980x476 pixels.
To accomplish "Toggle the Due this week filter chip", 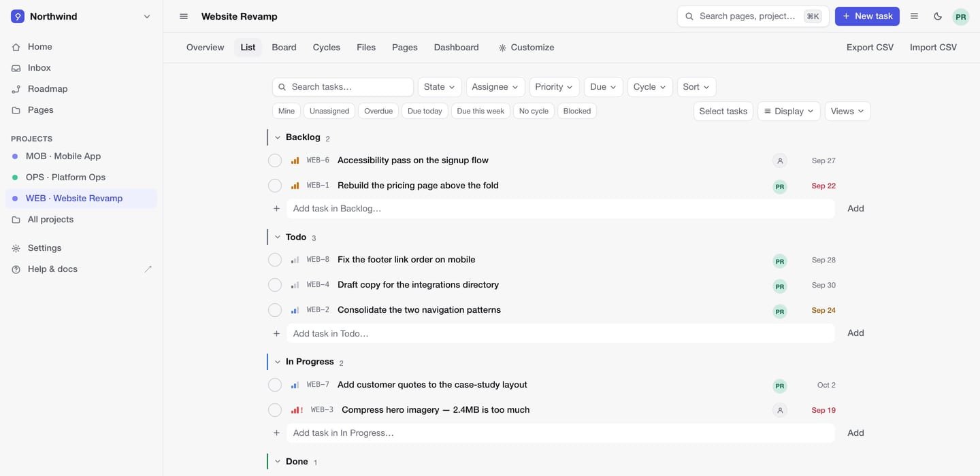I will click(x=480, y=111).
